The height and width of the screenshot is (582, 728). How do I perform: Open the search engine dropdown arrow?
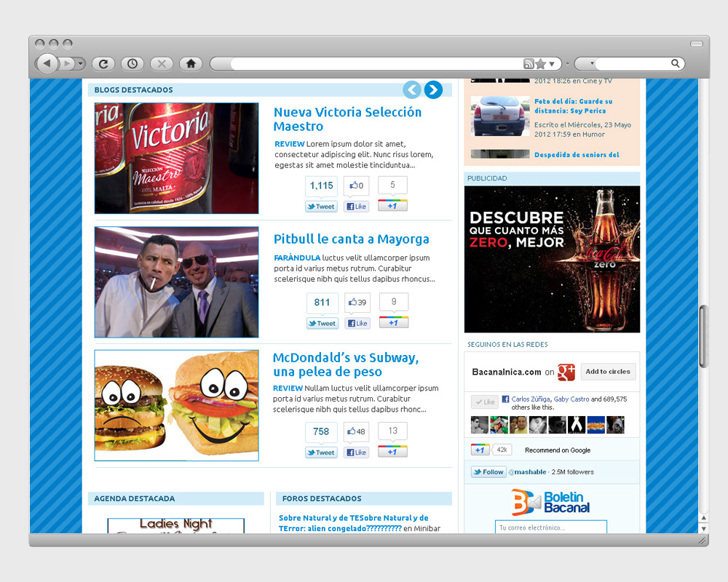pyautogui.click(x=592, y=63)
